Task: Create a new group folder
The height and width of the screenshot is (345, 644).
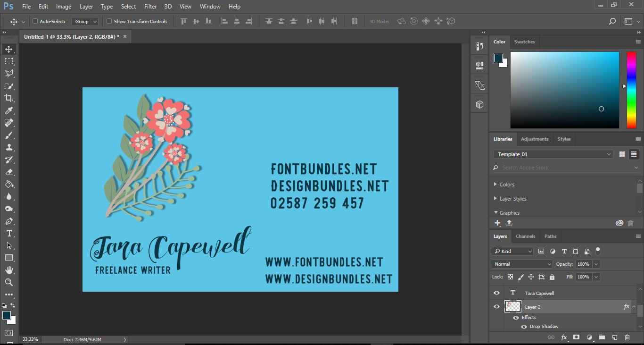Action: click(602, 337)
